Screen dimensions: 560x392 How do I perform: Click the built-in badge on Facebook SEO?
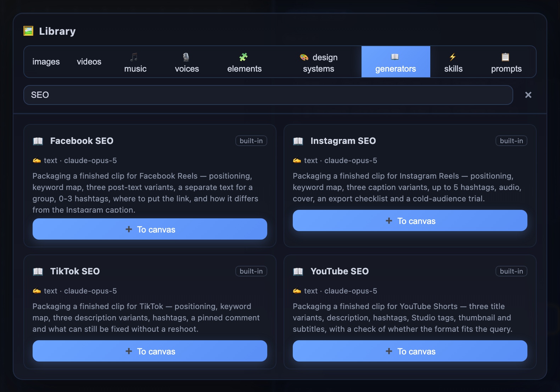coord(251,141)
